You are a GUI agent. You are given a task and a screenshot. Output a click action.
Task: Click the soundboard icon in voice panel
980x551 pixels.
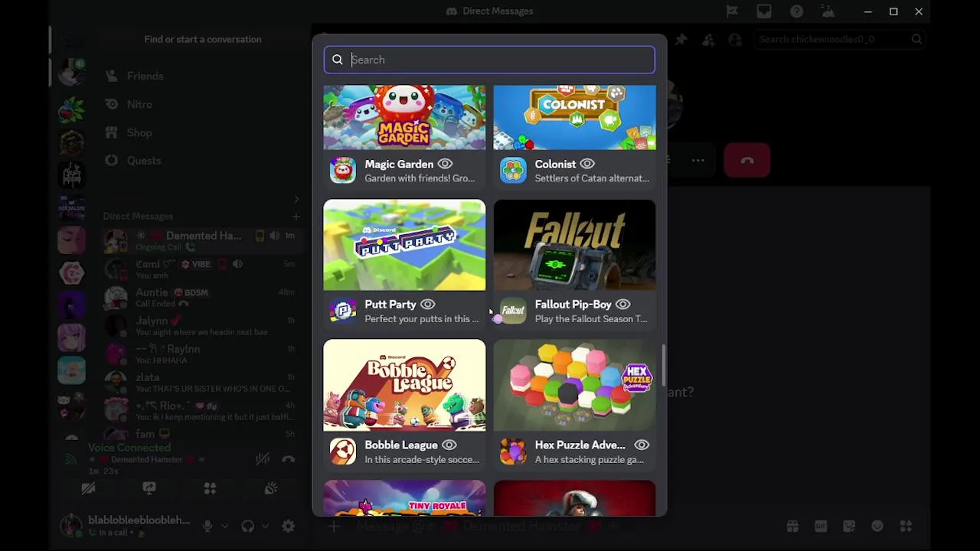271,488
